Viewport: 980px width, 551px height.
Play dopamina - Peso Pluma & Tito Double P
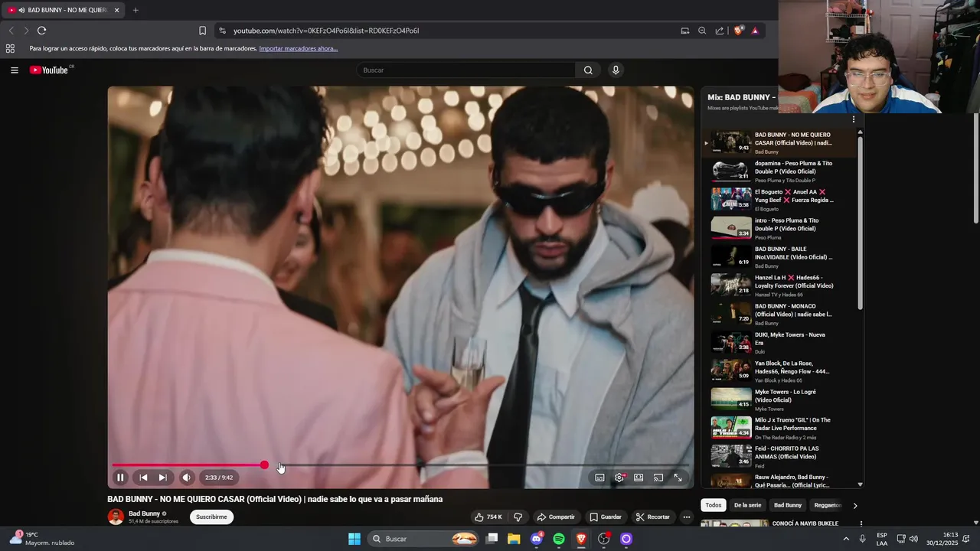pyautogui.click(x=779, y=171)
